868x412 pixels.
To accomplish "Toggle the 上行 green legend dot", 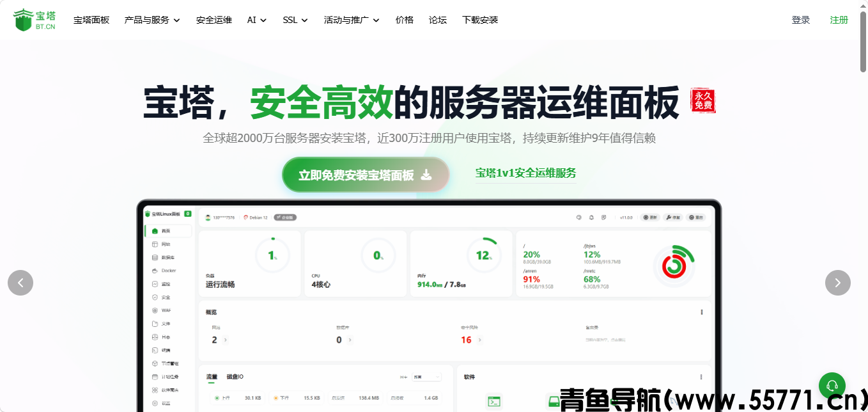I will [217, 398].
